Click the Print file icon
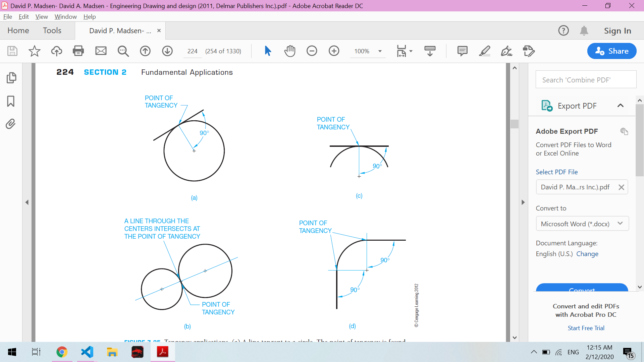This screenshot has height=362, width=644. (78, 51)
